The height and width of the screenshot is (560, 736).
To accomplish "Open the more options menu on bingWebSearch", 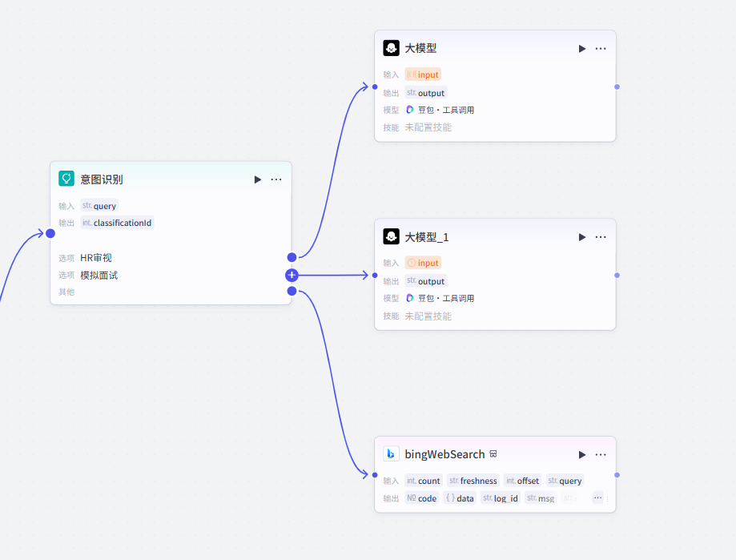I will pos(601,454).
